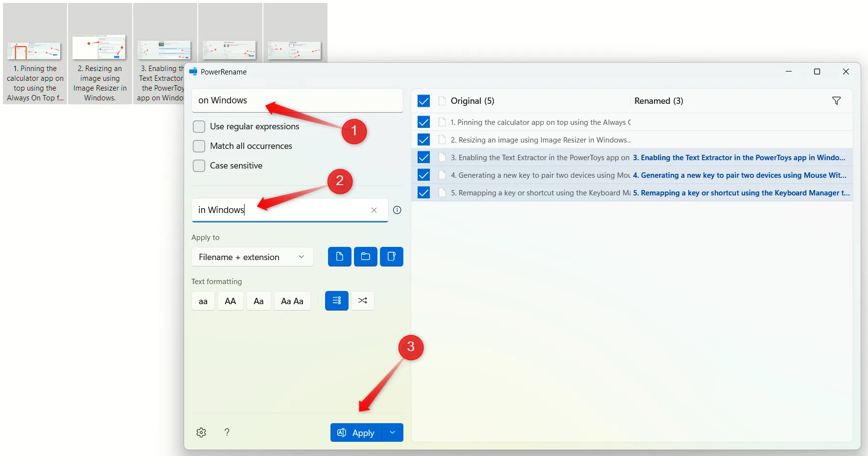Enable Case sensitive checkbox

pos(199,166)
